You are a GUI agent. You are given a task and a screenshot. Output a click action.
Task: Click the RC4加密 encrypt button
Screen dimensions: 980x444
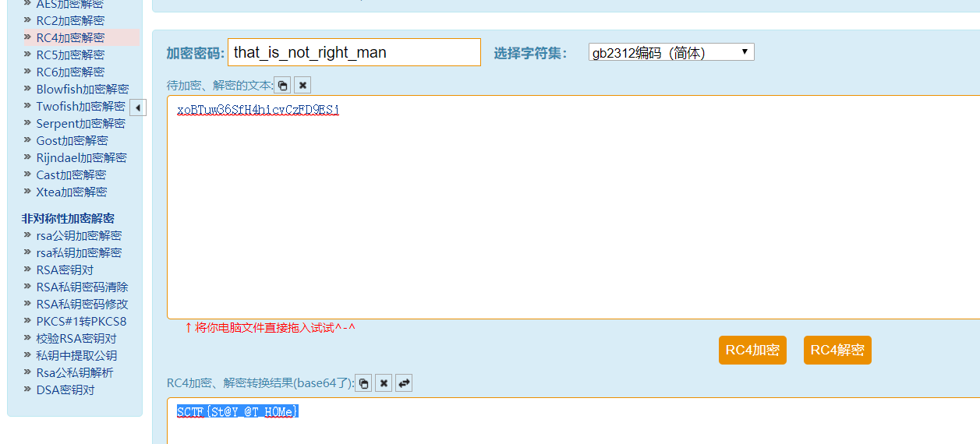pyautogui.click(x=752, y=351)
